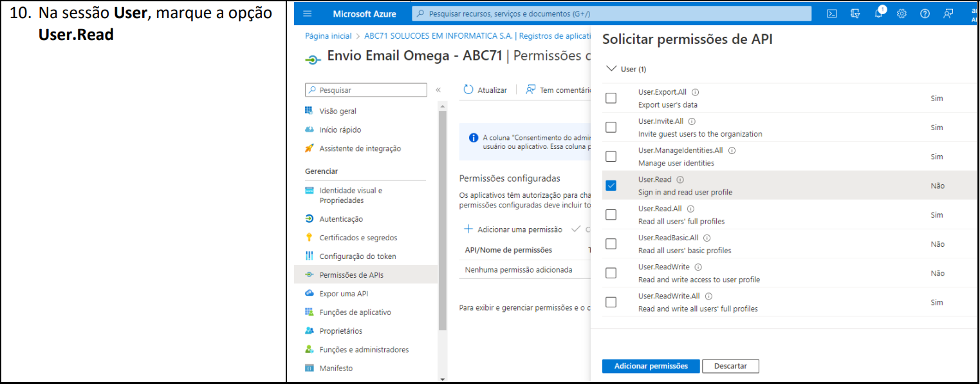The height and width of the screenshot is (384, 980).
Task: Click the Descartar button
Action: [730, 366]
